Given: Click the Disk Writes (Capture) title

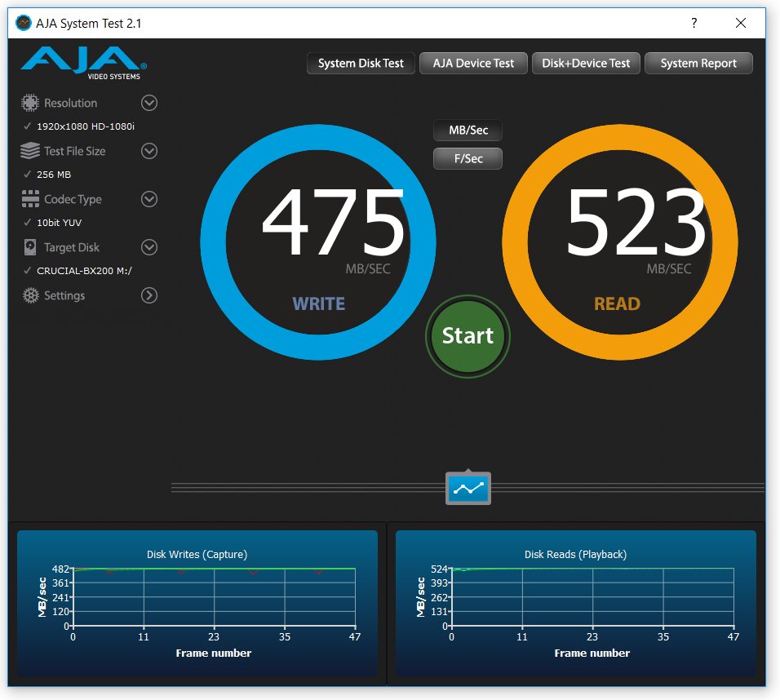Looking at the screenshot, I should point(197,554).
